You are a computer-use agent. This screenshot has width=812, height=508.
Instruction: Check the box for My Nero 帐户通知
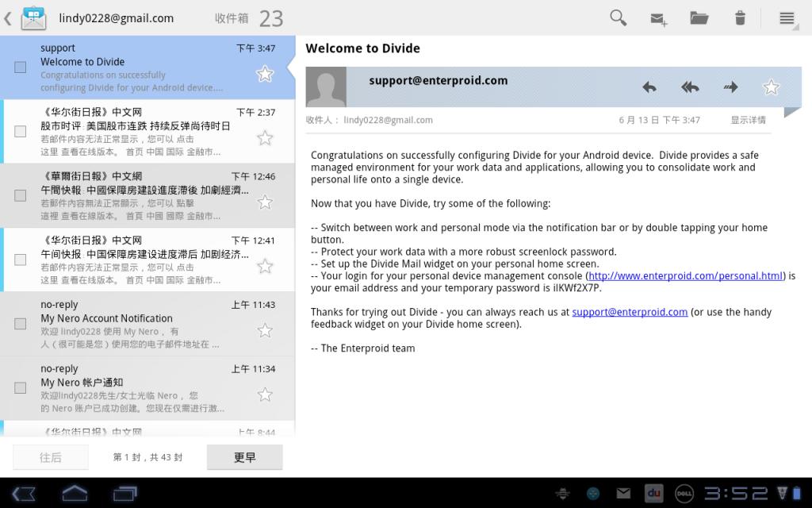point(20,387)
